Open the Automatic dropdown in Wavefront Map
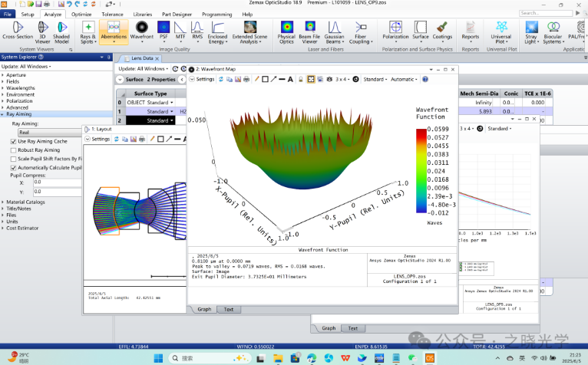 [x=404, y=79]
